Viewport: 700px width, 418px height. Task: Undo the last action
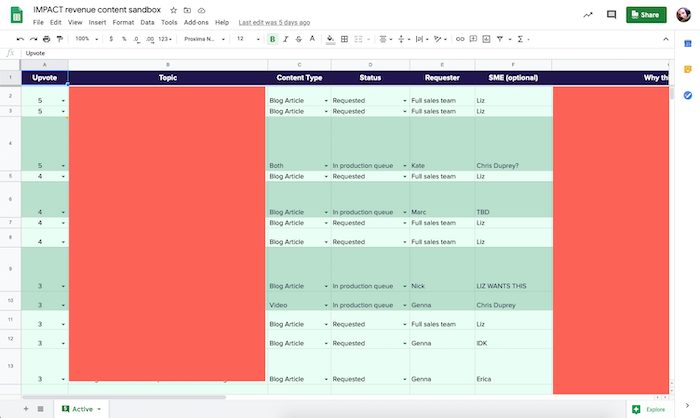[20, 39]
